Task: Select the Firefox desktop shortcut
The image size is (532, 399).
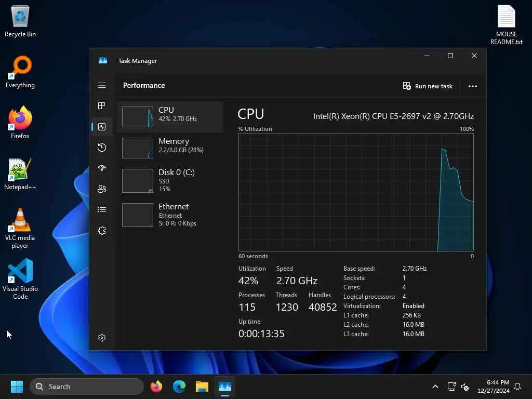Action: pyautogui.click(x=20, y=123)
